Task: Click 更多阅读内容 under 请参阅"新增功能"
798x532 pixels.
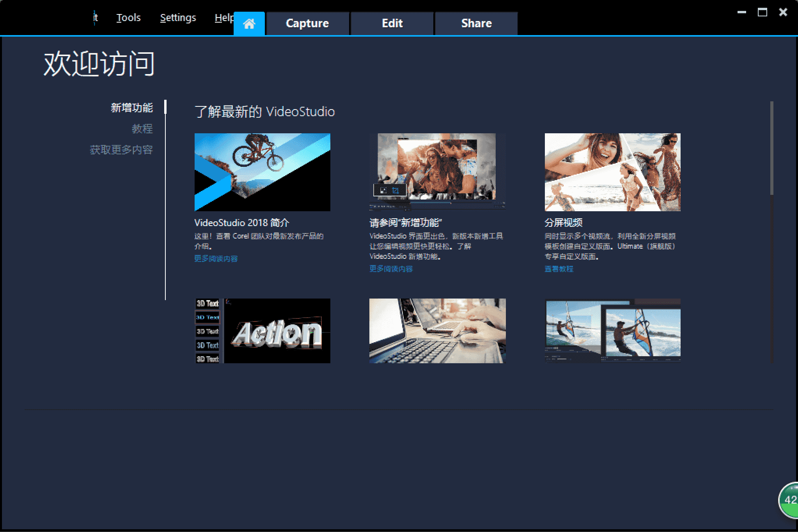Action: [x=391, y=269]
